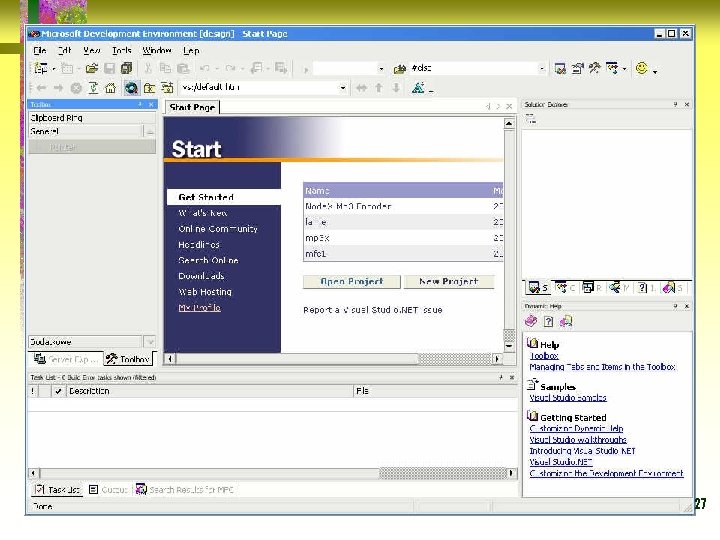Screen dimensions: 720x540
Task: Open the Help menu
Action: pos(191,51)
